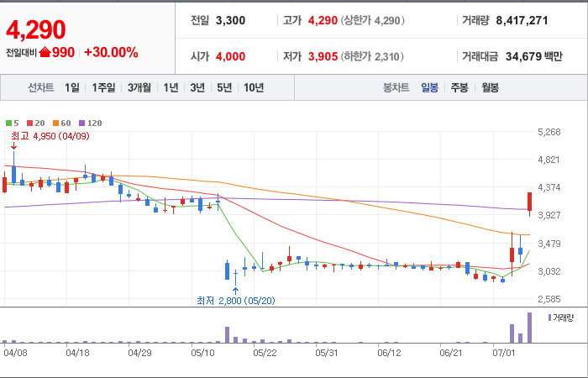The width and height of the screenshot is (588, 378).
Task: Click the +30.00% change rate
Action: point(111,52)
